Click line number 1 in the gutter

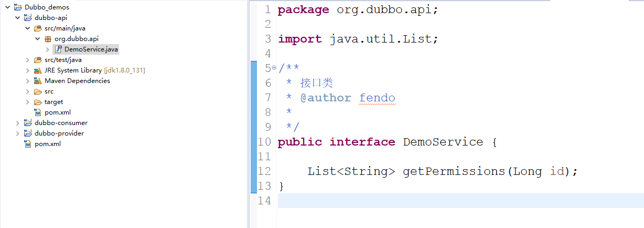click(x=267, y=9)
